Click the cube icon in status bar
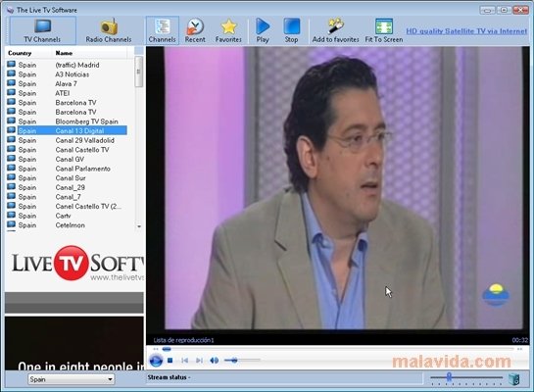Image resolution: width=534 pixels, height=392 pixels. click(514, 378)
